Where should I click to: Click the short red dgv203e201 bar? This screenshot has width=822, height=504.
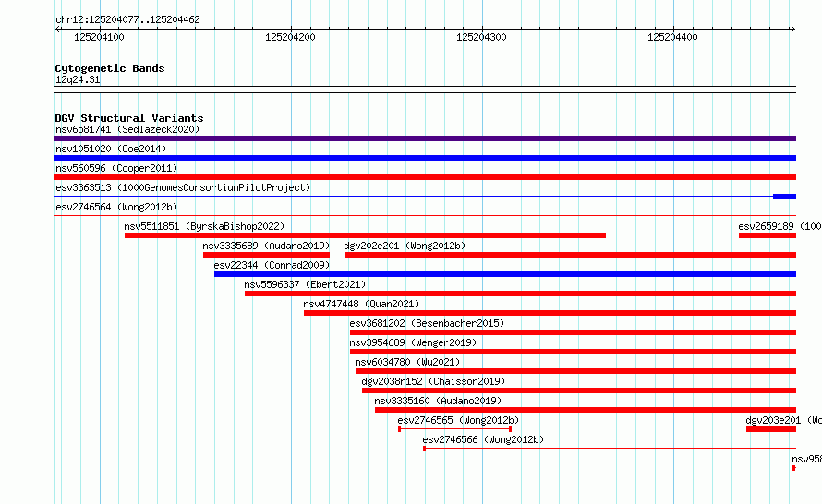pos(771,429)
